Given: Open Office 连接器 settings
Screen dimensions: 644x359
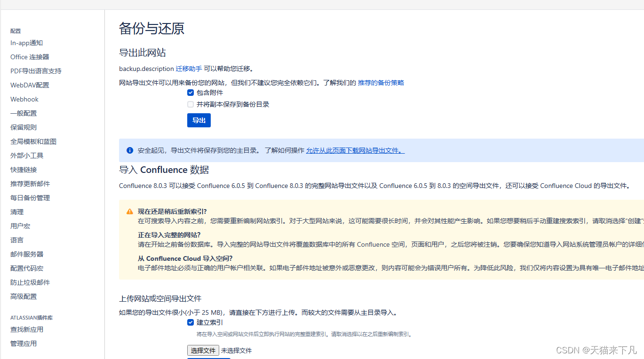Looking at the screenshot, I should (30, 57).
